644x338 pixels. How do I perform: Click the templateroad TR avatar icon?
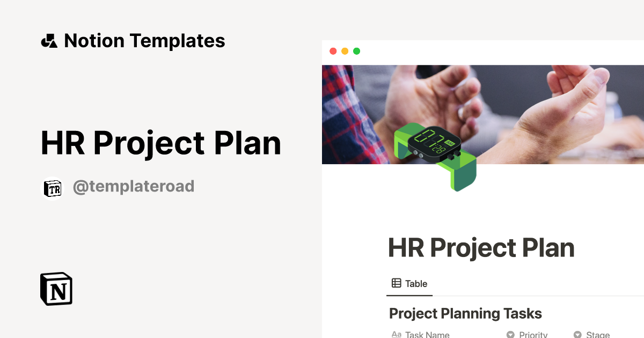pyautogui.click(x=52, y=187)
